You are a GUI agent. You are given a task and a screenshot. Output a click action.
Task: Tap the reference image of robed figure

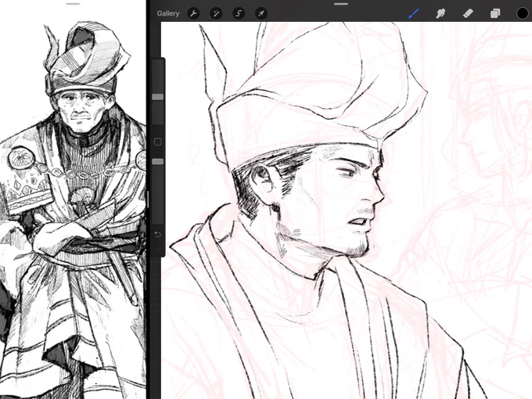[x=73, y=210]
